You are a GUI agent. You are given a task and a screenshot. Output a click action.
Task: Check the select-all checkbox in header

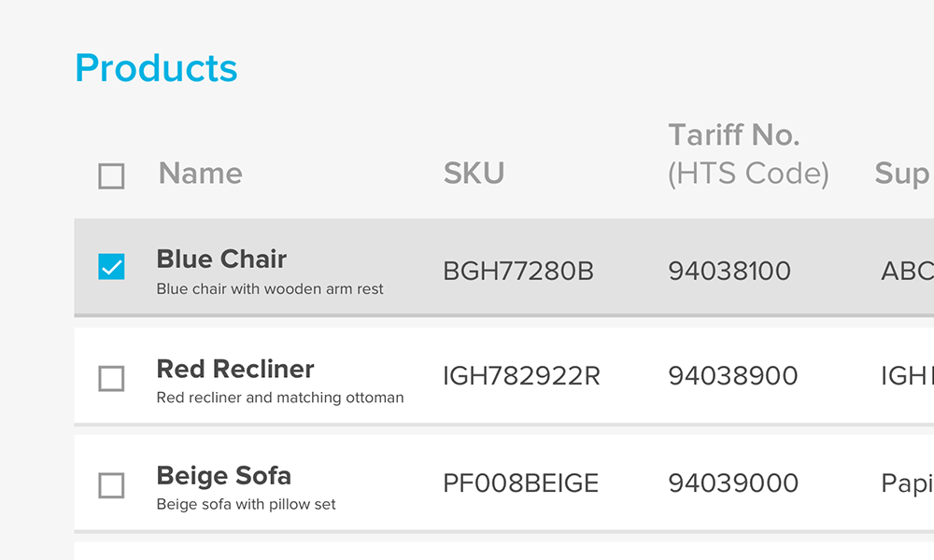(111, 176)
